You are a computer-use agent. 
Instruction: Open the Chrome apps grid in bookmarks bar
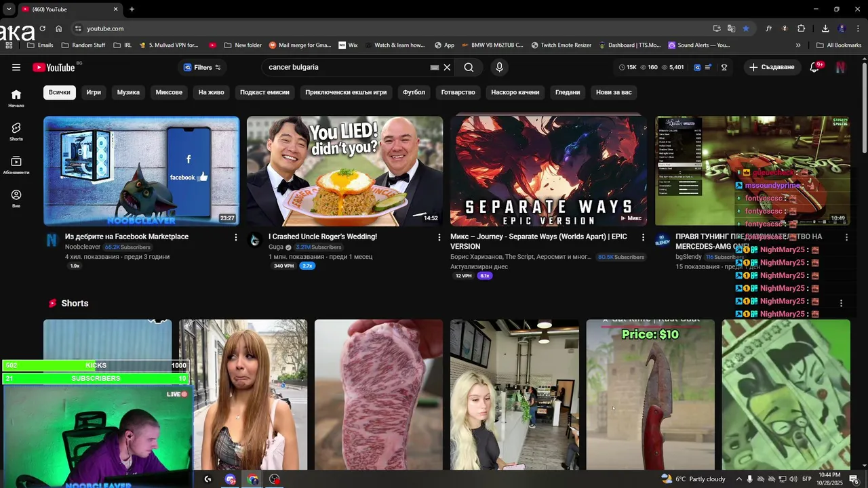coord(9,45)
